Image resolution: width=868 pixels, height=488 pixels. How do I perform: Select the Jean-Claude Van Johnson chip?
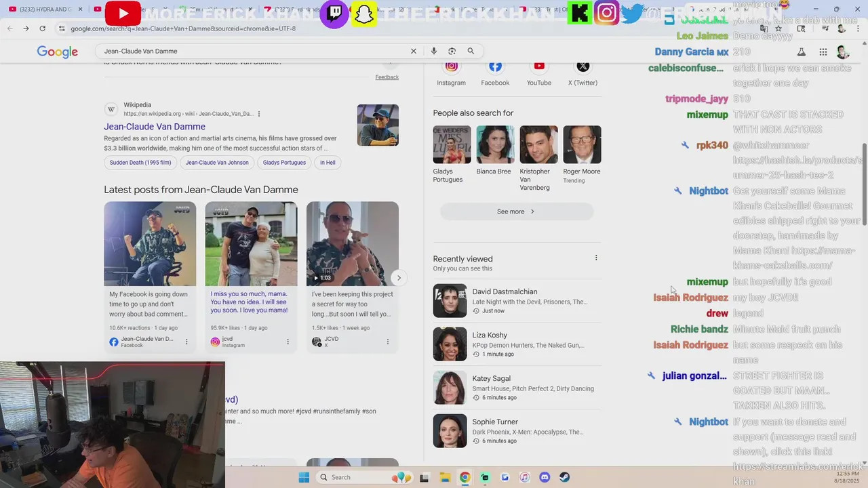(217, 163)
